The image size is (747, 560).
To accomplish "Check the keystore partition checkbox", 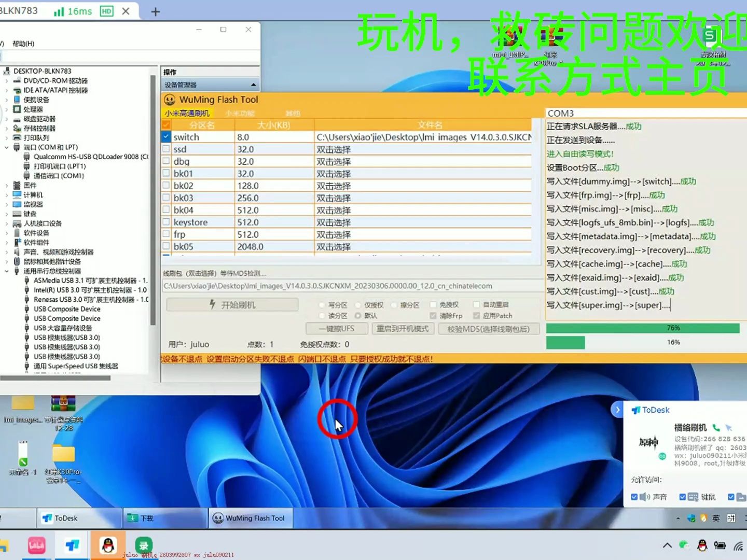I will (x=166, y=222).
